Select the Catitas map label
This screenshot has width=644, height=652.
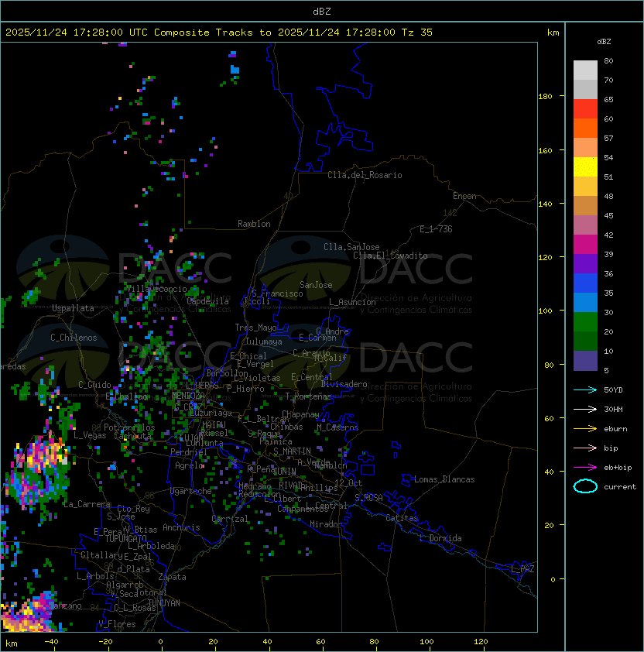pos(402,518)
